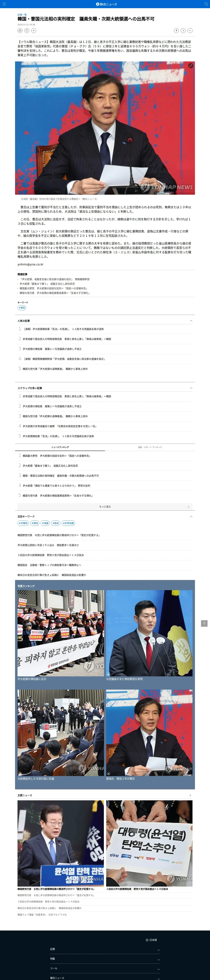
Task: Select the #尹錫悦 keyword tag
Action: (x=23, y=523)
